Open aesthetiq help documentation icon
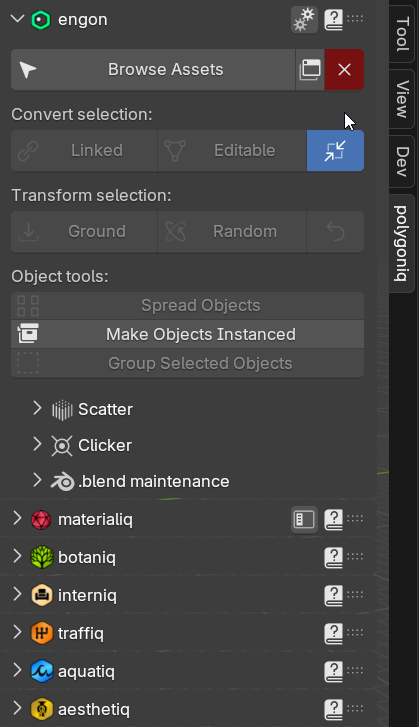Screen dimensions: 419x727 (x=333, y=709)
